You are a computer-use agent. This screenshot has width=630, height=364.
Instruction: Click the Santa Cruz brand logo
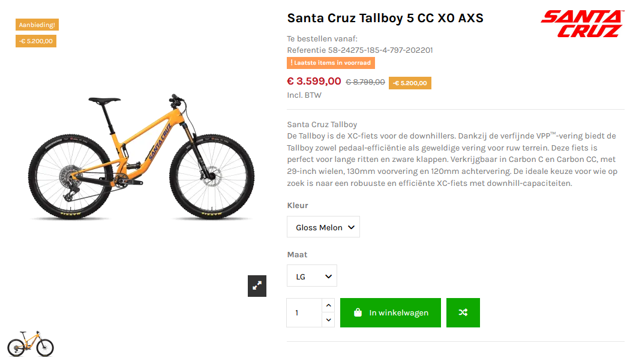point(581,24)
